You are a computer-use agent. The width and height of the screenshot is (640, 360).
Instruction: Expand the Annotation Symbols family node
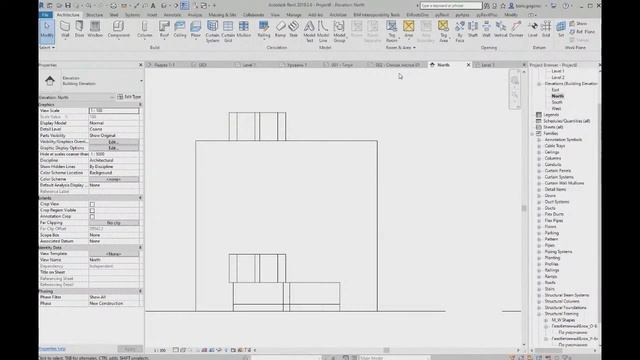click(539, 140)
